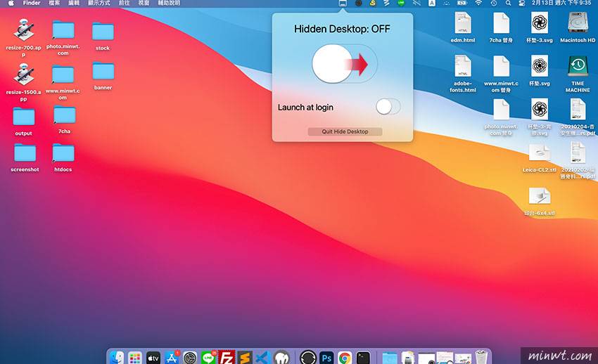Click the battery status icon
Image resolution: width=598 pixels, height=364 pixels.
pyautogui.click(x=462, y=3)
